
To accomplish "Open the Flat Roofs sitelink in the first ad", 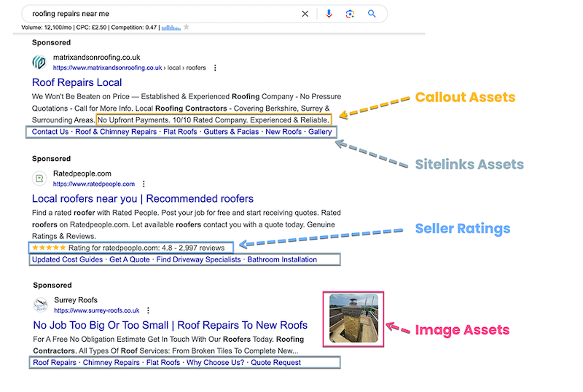I will click(x=180, y=132).
